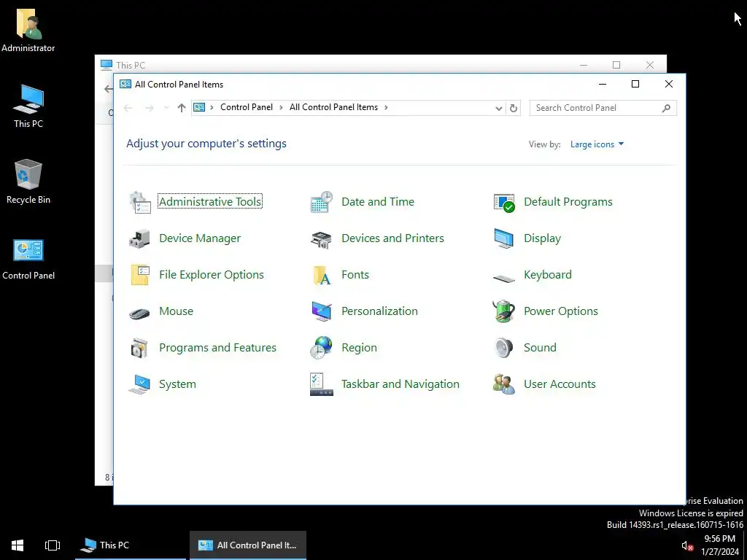Open the Administrative Tools icon
This screenshot has height=560, width=747.
[140, 202]
